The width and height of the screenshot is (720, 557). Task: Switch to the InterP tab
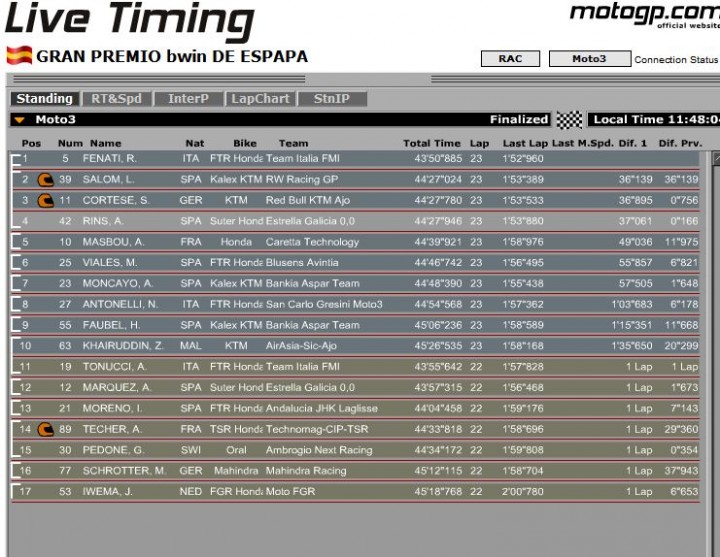click(x=188, y=99)
